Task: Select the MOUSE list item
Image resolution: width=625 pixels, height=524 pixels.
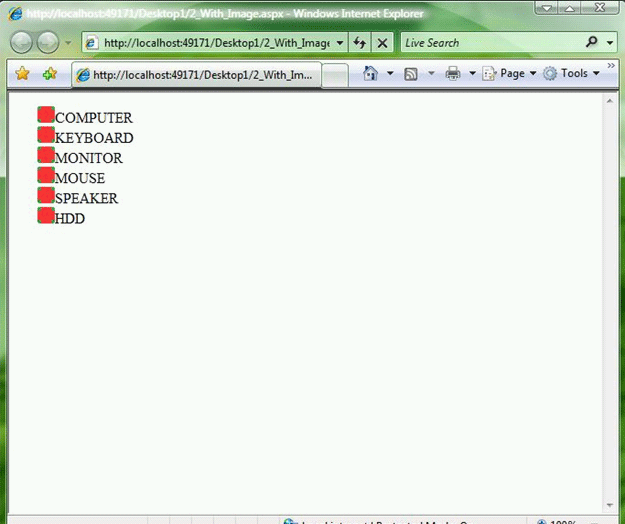Action: click(80, 178)
